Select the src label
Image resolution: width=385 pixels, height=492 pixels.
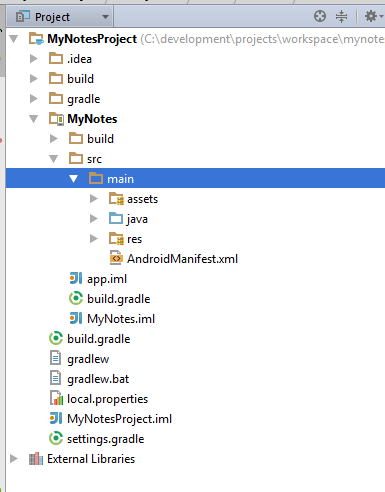click(x=94, y=159)
